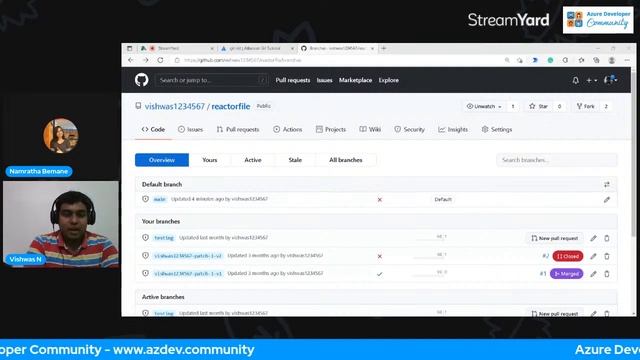Click the Search branches field
The image size is (640, 360).
[x=557, y=160]
